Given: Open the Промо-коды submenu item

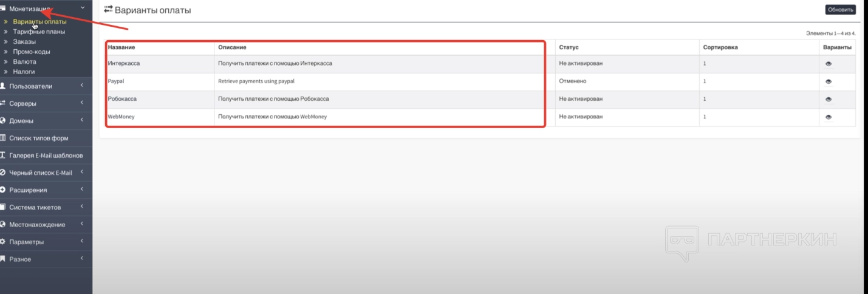Looking at the screenshot, I should (x=32, y=52).
